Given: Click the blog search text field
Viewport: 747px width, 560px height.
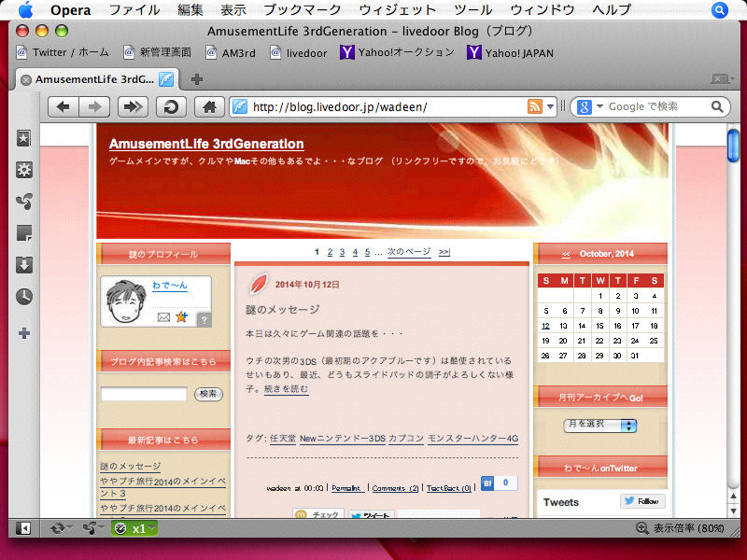Looking at the screenshot, I should point(144,394).
